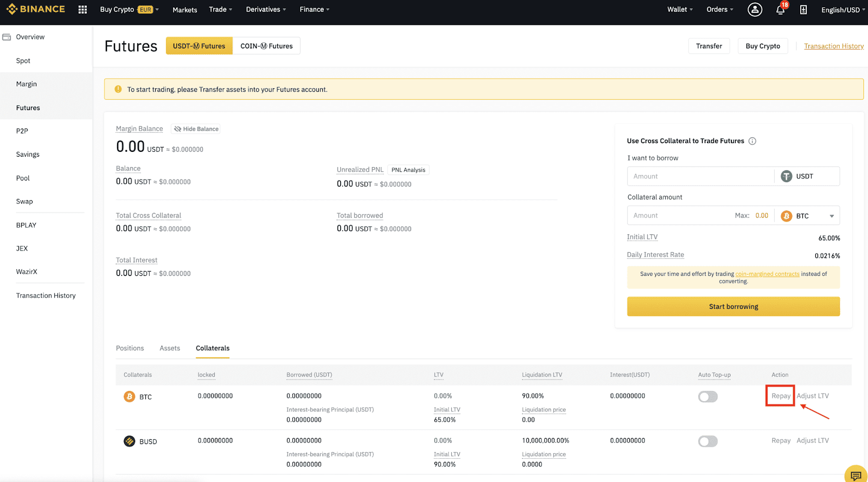Screen dimensions: 868x482
Task: Go to Margin in sidebar
Action: (27, 84)
